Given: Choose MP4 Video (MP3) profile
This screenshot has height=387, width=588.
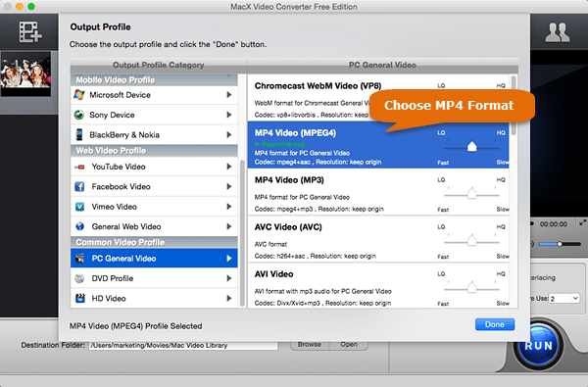Looking at the screenshot, I should tap(378, 192).
